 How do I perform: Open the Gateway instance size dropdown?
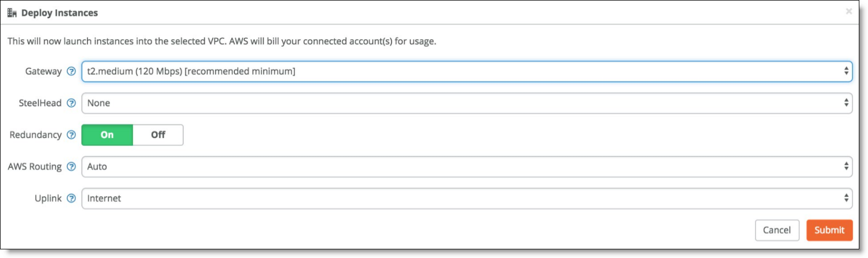click(467, 71)
